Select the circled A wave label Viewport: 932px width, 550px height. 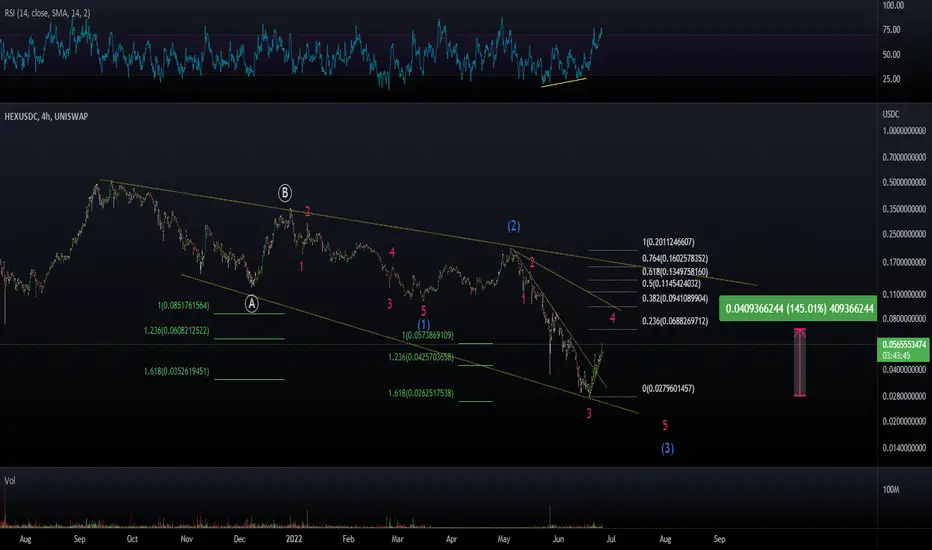click(252, 304)
